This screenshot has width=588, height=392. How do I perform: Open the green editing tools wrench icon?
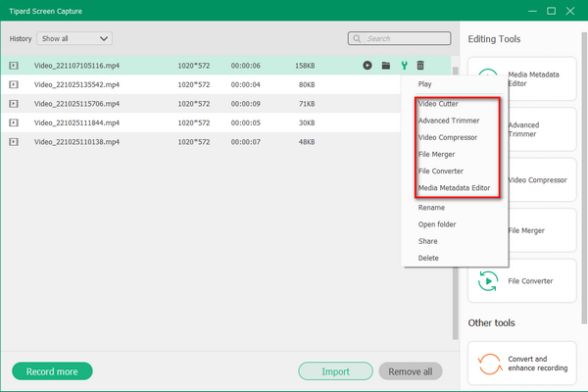(404, 66)
